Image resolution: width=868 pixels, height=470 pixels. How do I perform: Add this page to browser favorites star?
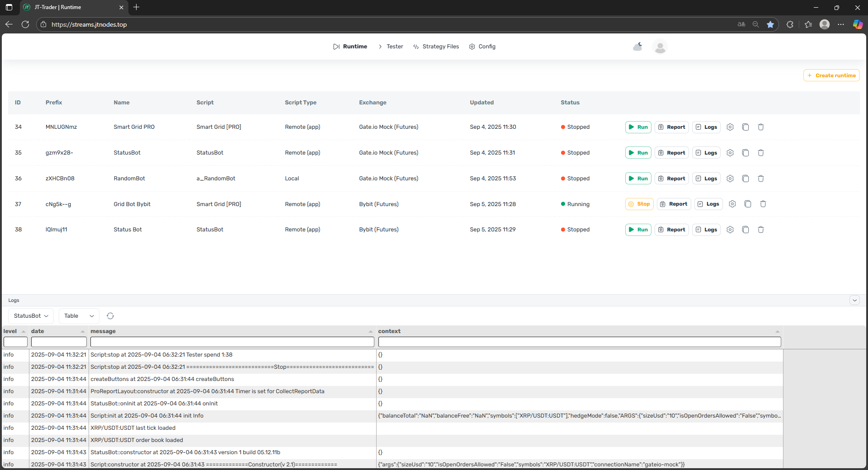tap(770, 24)
